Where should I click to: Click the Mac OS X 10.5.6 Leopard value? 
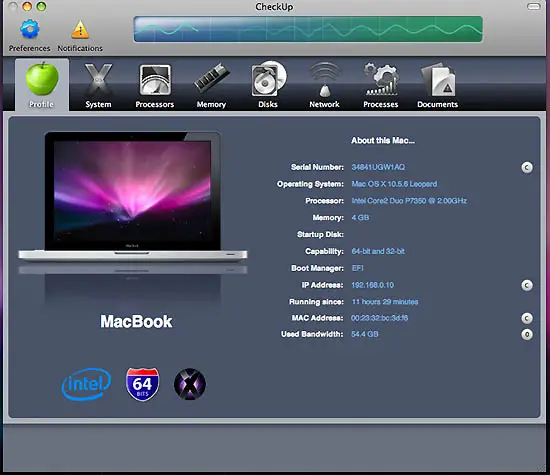coord(394,184)
